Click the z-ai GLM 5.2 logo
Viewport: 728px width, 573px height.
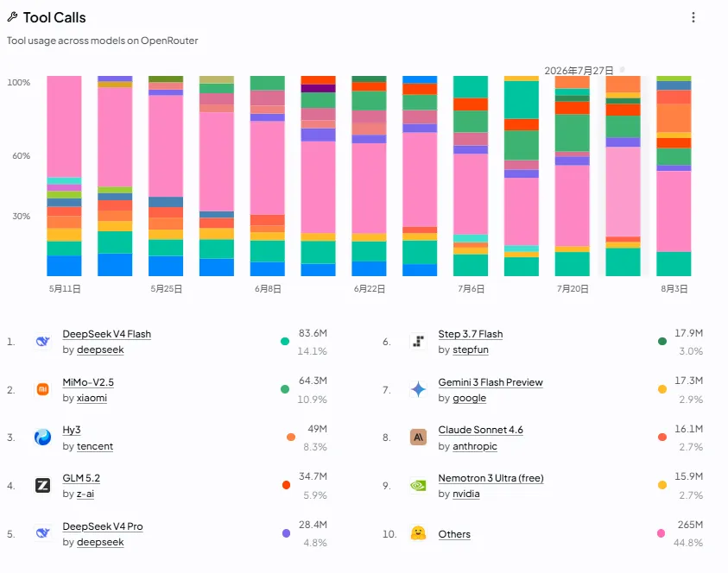click(x=42, y=485)
